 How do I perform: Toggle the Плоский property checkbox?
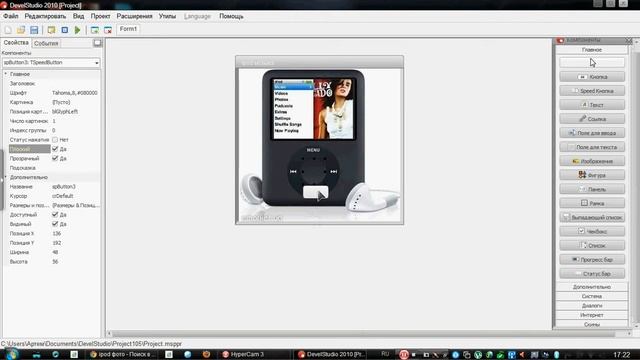(x=55, y=149)
